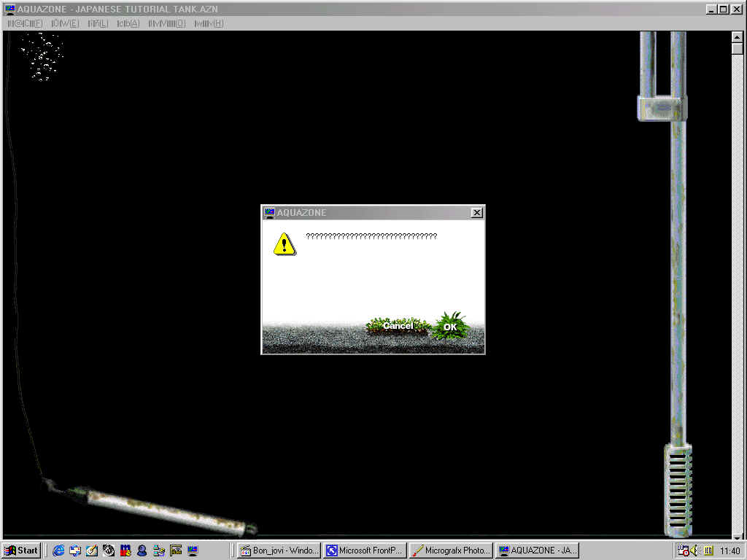Click the main Aquazone window title bar icon
Screen dimensions: 747x560
[9, 9]
